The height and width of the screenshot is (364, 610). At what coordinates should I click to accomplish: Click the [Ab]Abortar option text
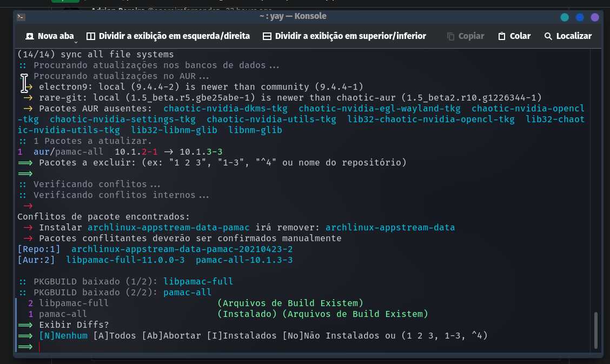coord(171,336)
